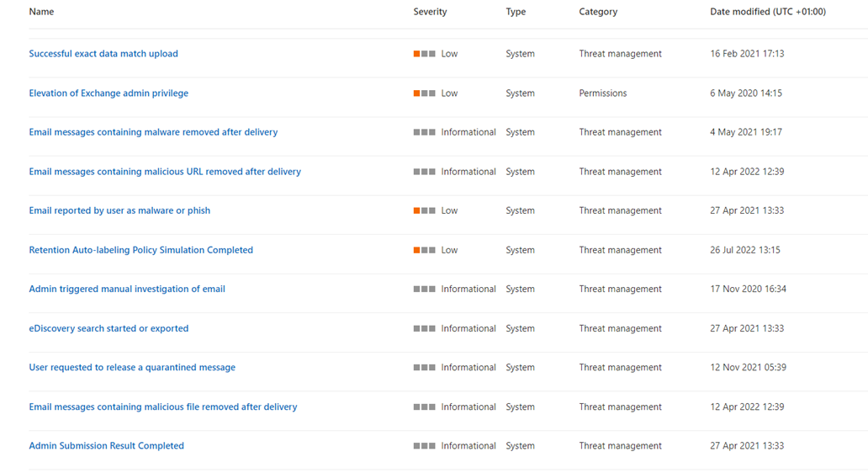Screen dimensions: 868x473
Task: Sort by Date modified column header
Action: (x=768, y=12)
